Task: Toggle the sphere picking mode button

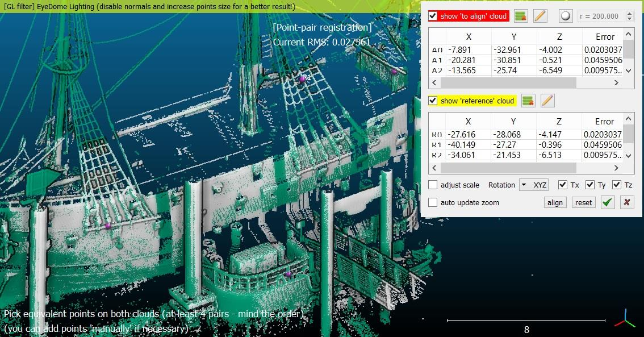Action: 565,16
